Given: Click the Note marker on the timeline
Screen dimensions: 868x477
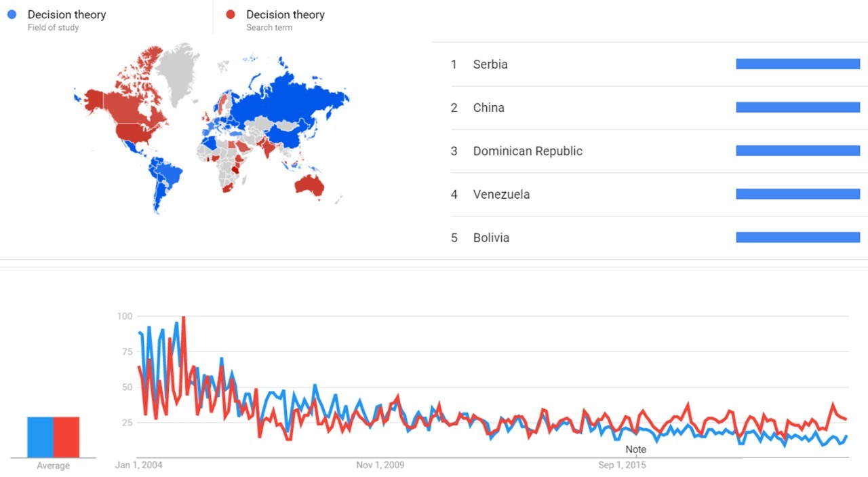Looking at the screenshot, I should [x=635, y=449].
